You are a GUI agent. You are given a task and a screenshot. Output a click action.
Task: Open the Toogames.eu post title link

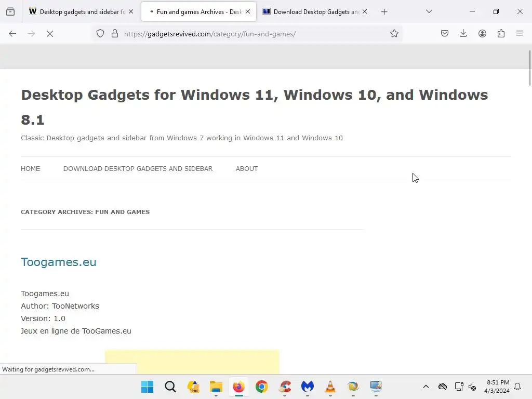[x=58, y=262]
